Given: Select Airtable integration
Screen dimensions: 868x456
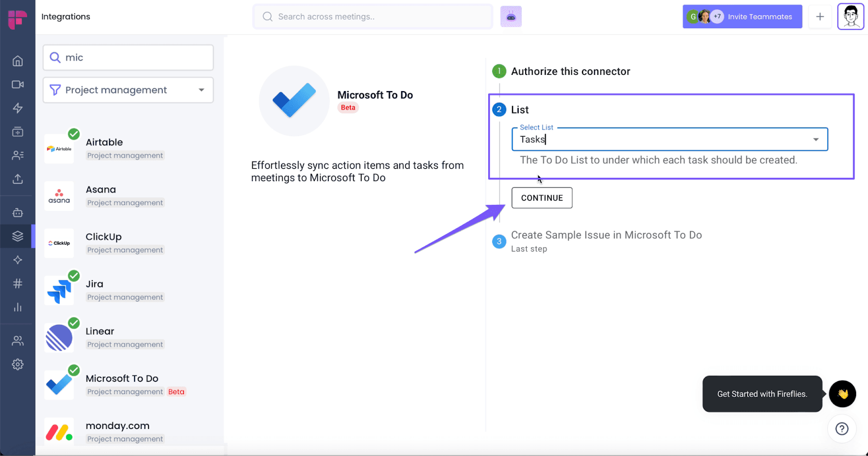Looking at the screenshot, I should (128, 149).
